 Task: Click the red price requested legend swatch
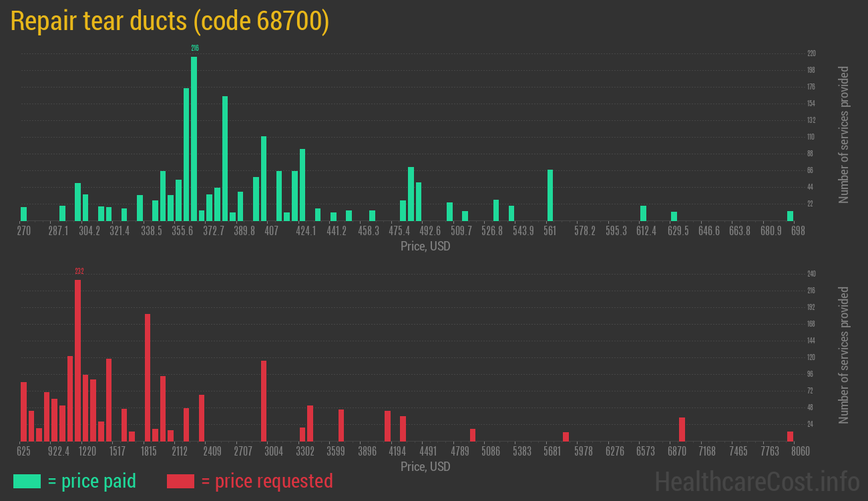click(180, 481)
